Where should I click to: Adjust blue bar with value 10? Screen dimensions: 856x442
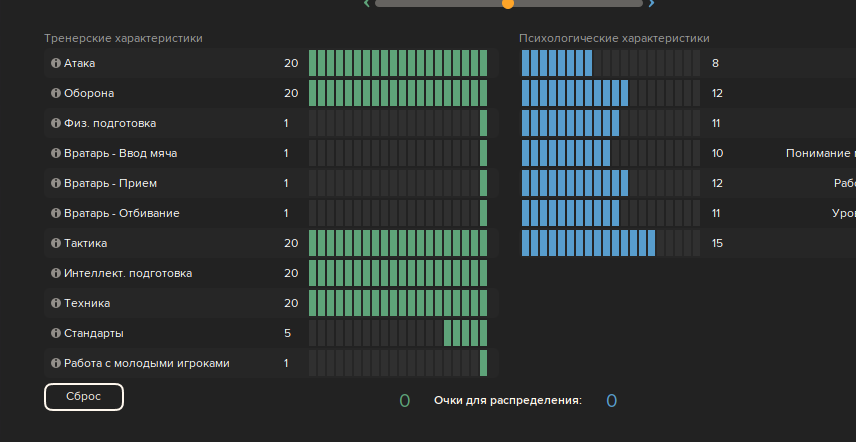(x=611, y=153)
